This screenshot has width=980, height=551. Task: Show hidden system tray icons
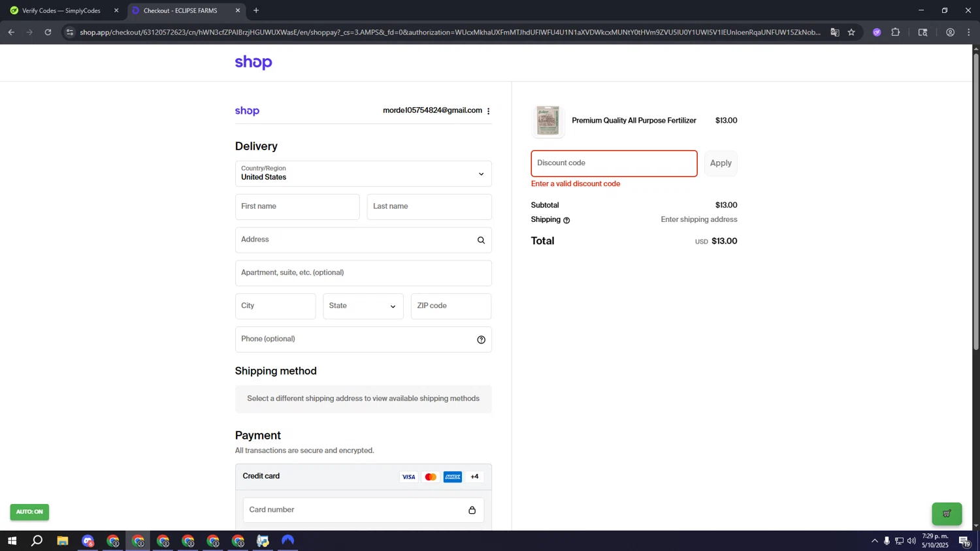pos(875,541)
